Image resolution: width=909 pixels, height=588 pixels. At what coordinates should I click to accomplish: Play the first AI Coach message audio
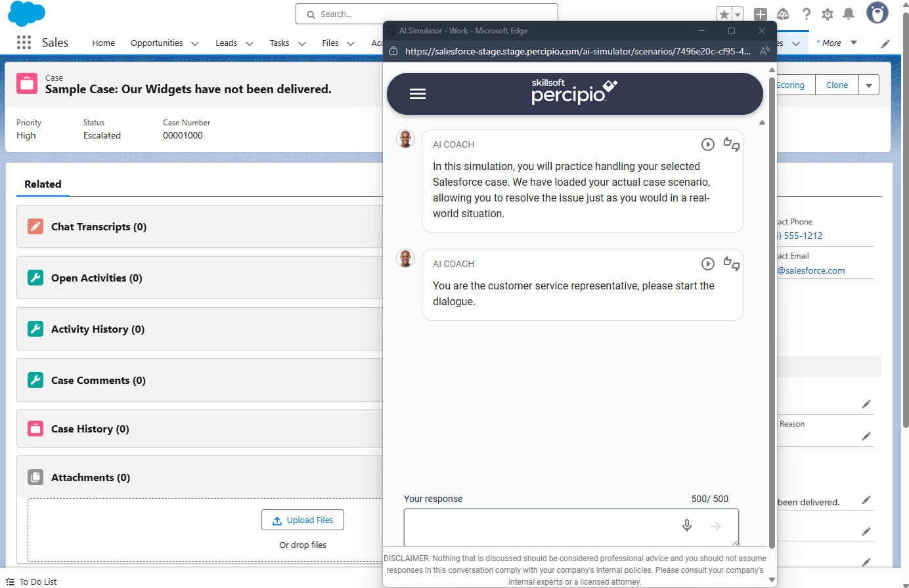[707, 144]
